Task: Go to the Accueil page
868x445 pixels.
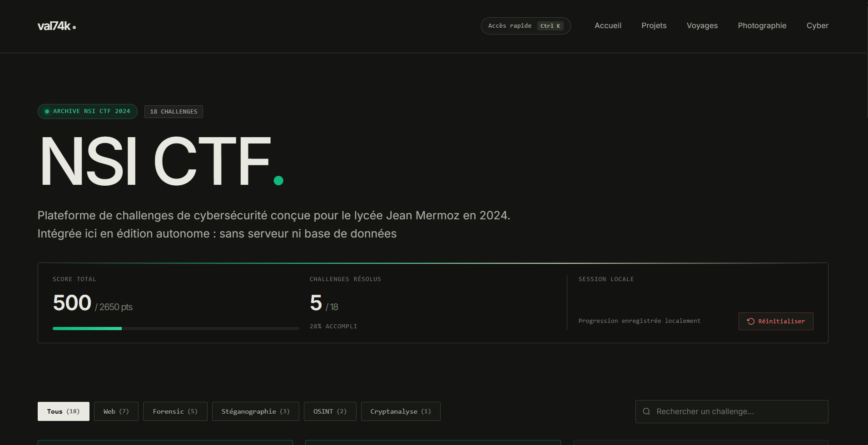Action: pyautogui.click(x=608, y=25)
